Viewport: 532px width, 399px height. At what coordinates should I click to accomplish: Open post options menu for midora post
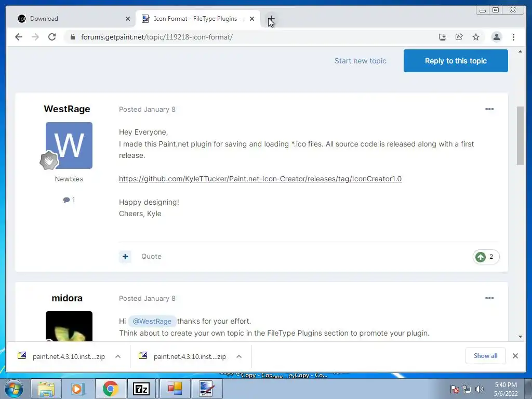(489, 298)
